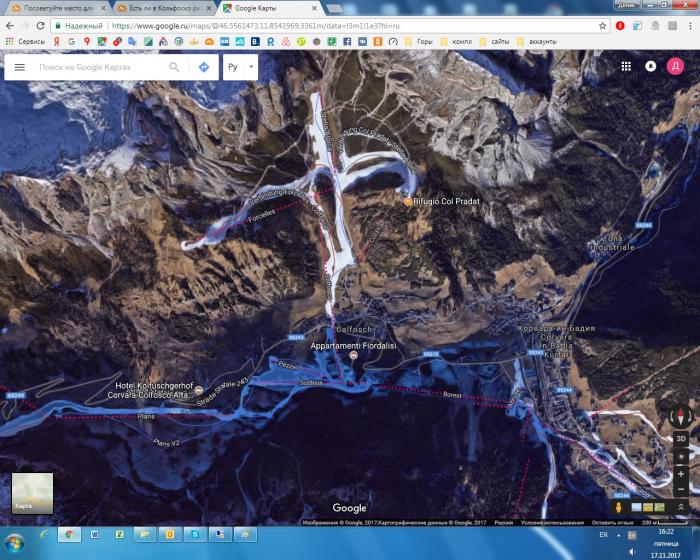Open the taskbar clock and date
700x560 pixels.
[x=666, y=543]
